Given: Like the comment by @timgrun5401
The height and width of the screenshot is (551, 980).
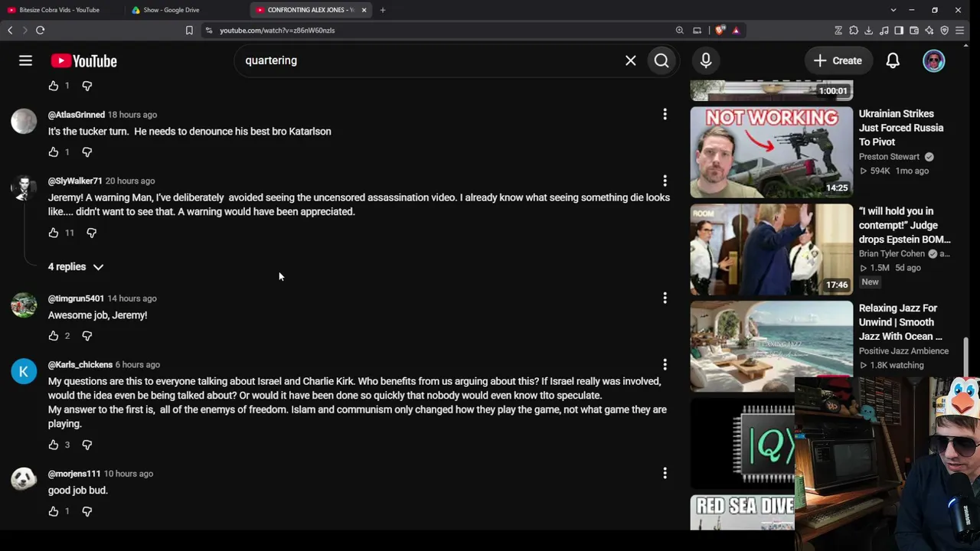Looking at the screenshot, I should (x=54, y=336).
